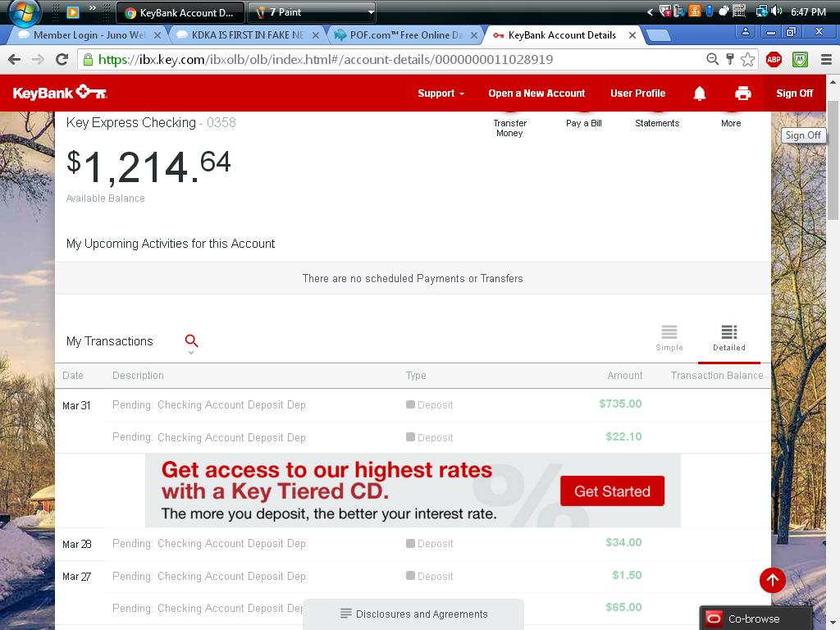Open User Profile

click(x=637, y=94)
